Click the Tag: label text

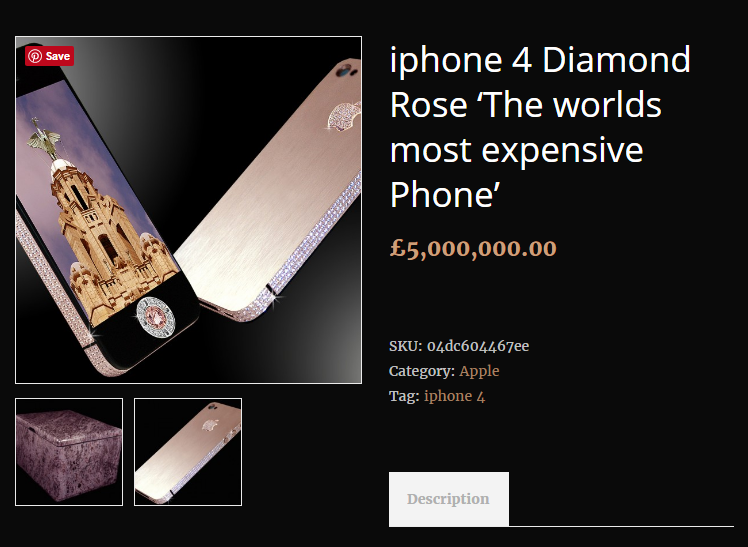[404, 396]
